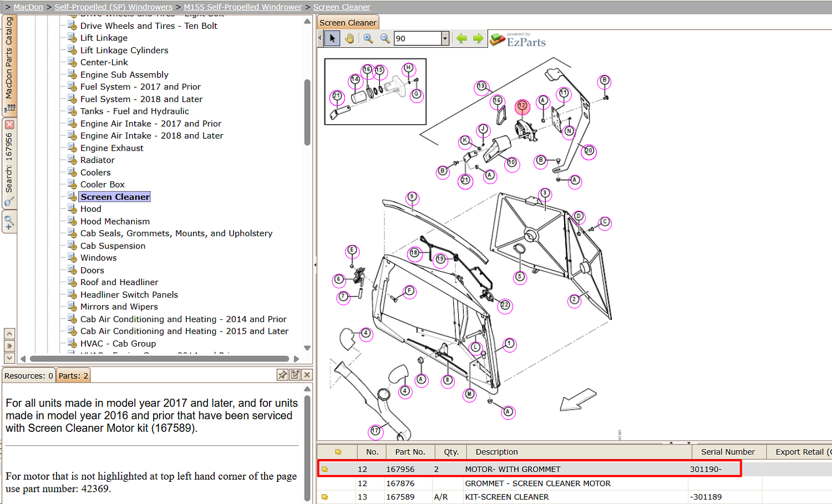
Task: Click the zoom percentage input field
Action: (x=418, y=38)
